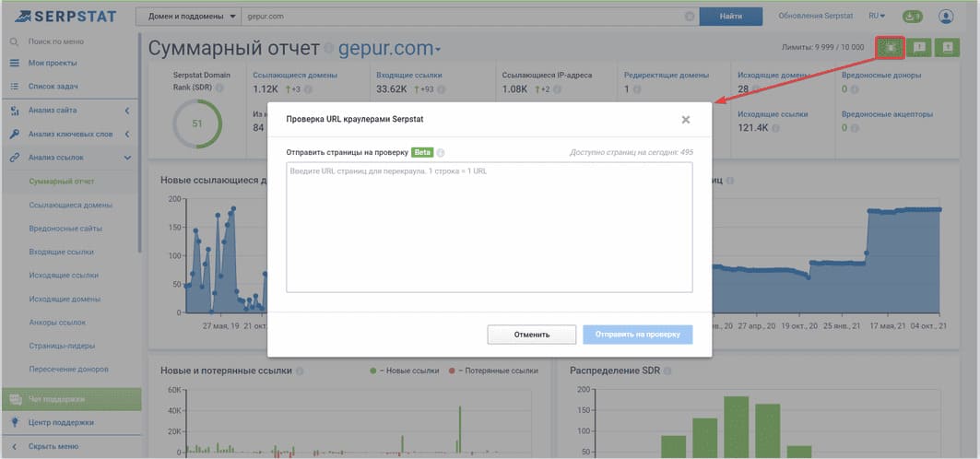Collapse Анализ ссылок menu section
980x459 pixels.
70,158
